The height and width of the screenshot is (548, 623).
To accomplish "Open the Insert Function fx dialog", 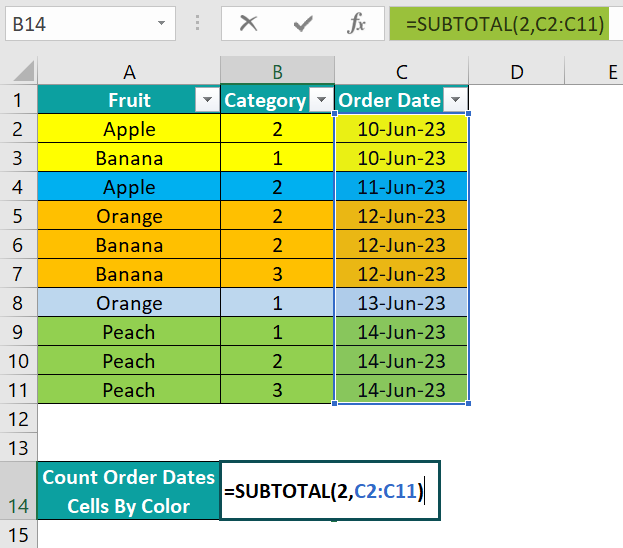I will coord(356,23).
